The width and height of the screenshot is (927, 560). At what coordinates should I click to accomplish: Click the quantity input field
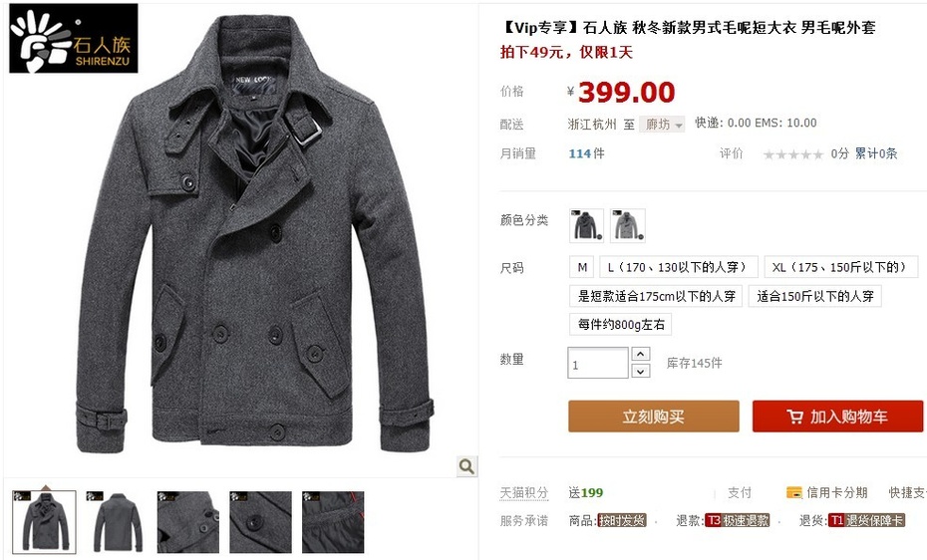click(598, 363)
